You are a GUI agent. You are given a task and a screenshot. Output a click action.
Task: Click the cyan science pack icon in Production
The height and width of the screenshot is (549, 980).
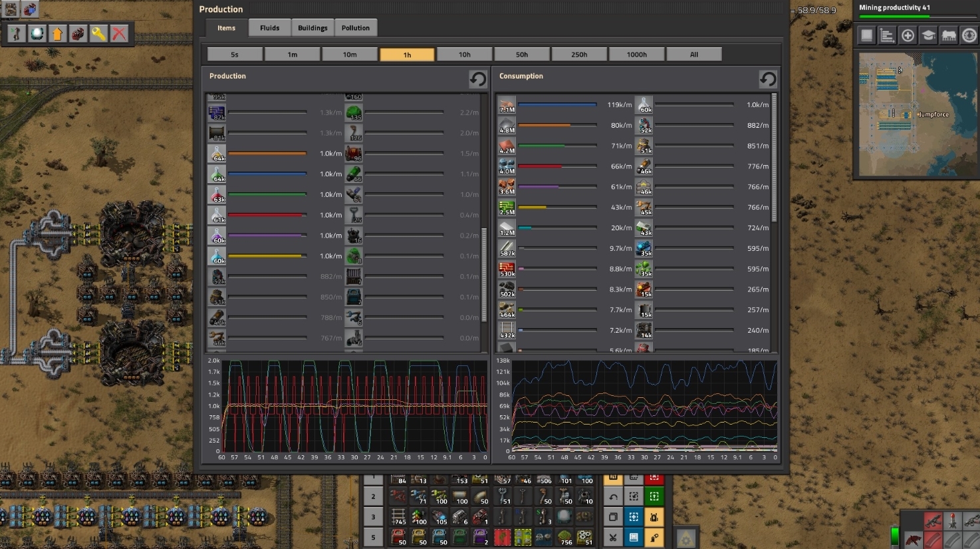click(x=217, y=257)
